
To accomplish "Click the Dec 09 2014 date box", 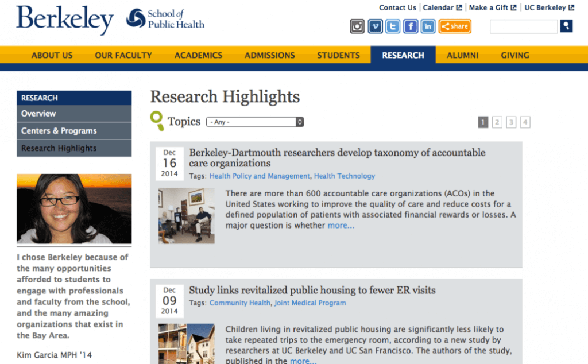I will click(169, 301).
